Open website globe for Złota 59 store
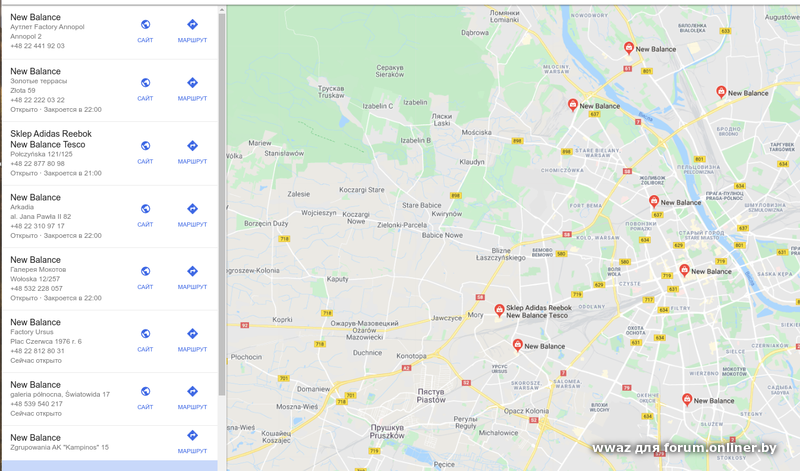The height and width of the screenshot is (471, 800). (145, 83)
